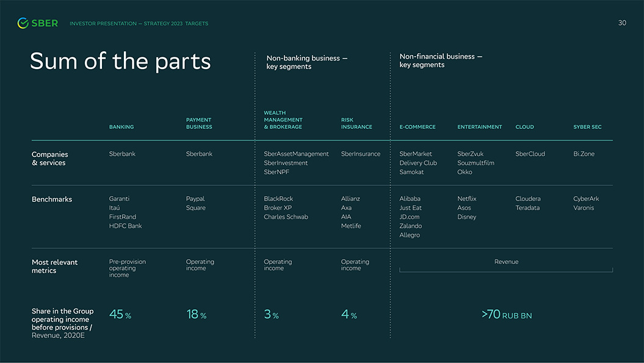Click the Wealth Management & Brokerage header
644x363 pixels.
[283, 120]
